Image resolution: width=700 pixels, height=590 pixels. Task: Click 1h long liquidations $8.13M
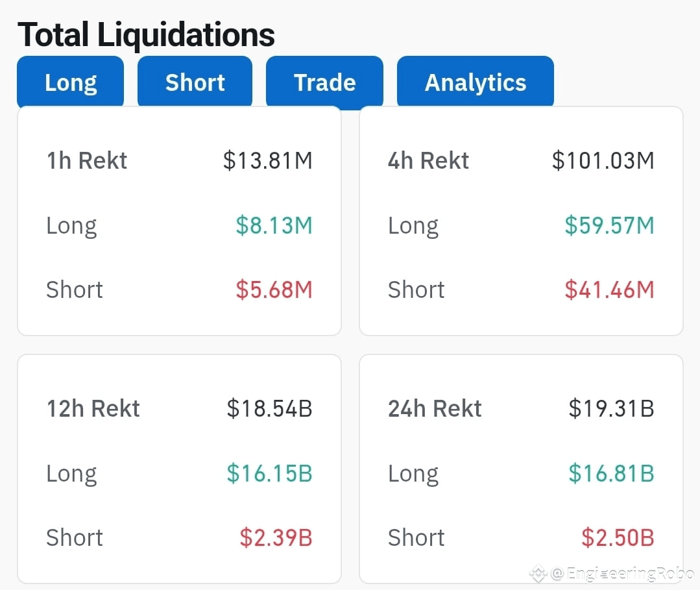(x=274, y=225)
